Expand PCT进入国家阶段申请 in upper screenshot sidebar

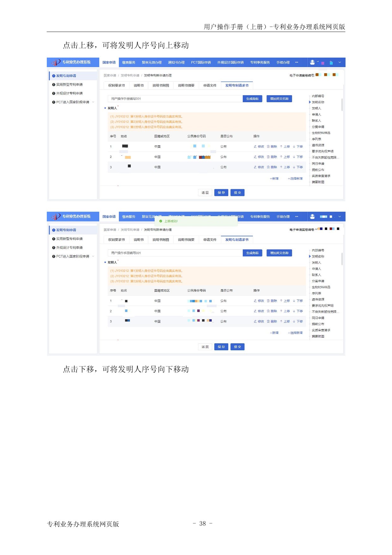[x=93, y=102]
